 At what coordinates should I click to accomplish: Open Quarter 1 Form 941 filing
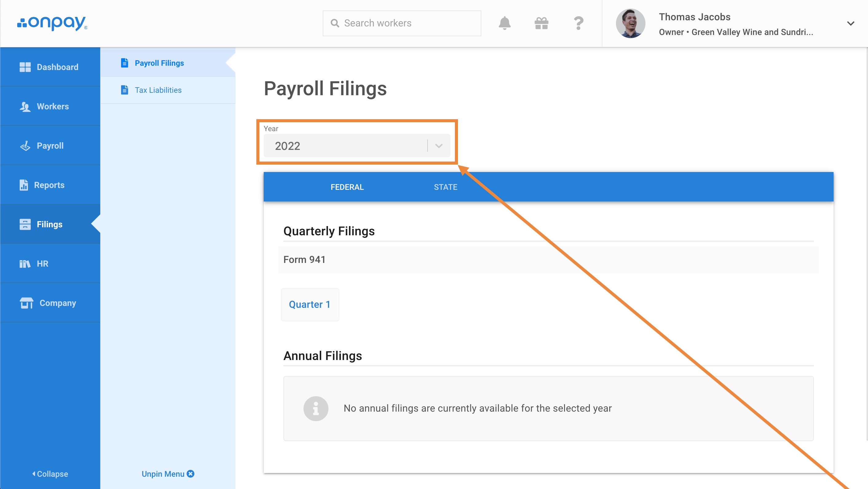(310, 304)
